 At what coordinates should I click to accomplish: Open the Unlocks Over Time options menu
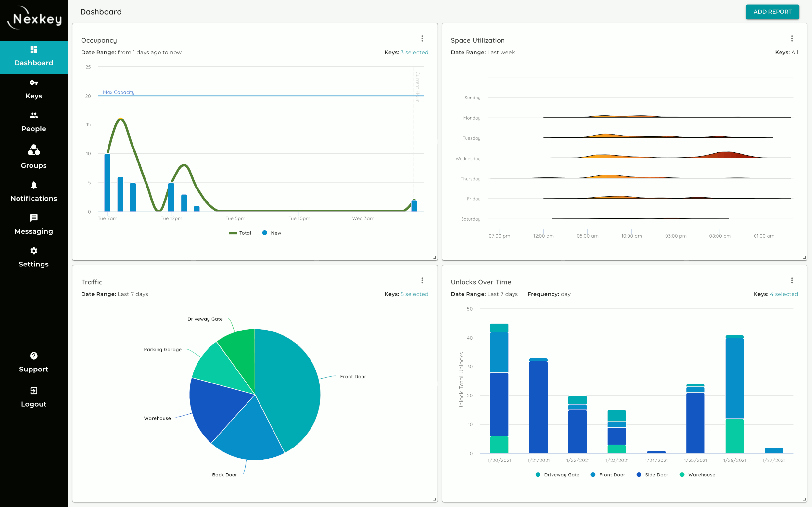coord(792,280)
